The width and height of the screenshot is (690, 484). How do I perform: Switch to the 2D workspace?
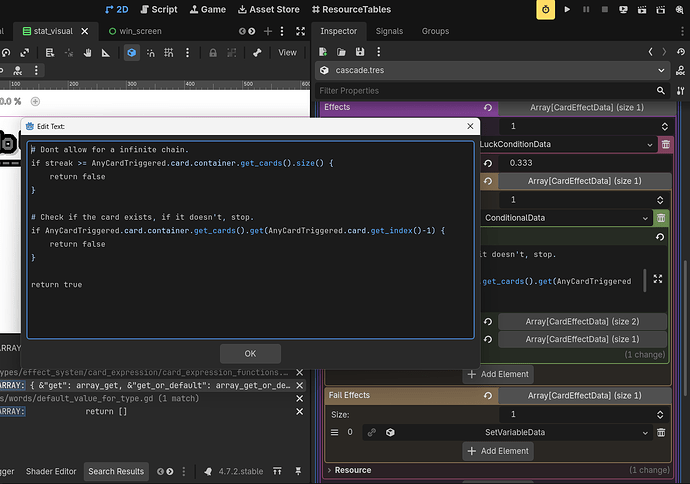pyautogui.click(x=117, y=9)
